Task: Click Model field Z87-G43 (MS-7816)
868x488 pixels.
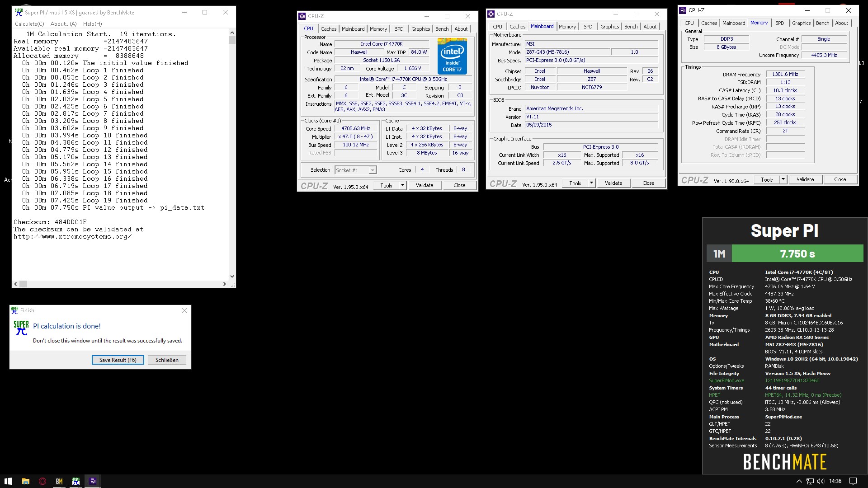Action: [567, 52]
